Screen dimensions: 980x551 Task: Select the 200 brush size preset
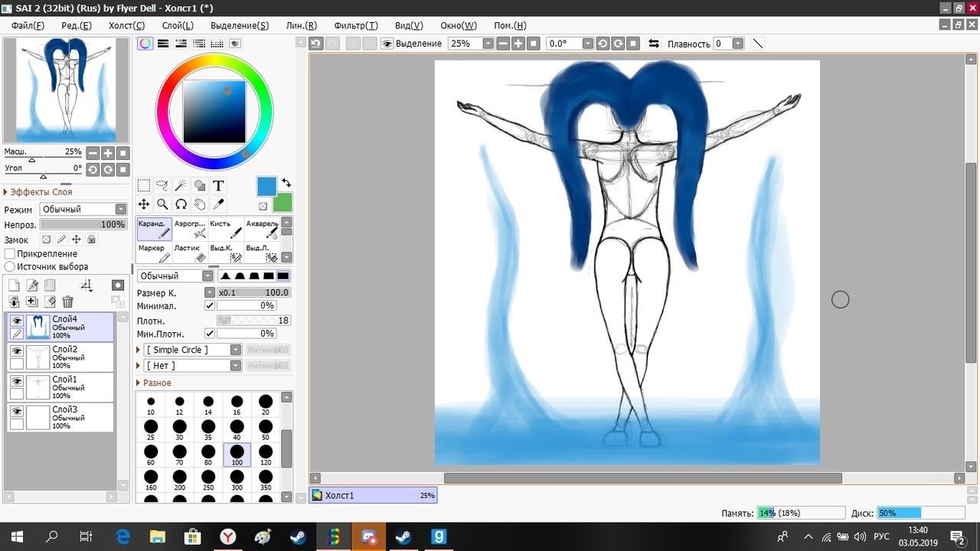click(x=179, y=479)
